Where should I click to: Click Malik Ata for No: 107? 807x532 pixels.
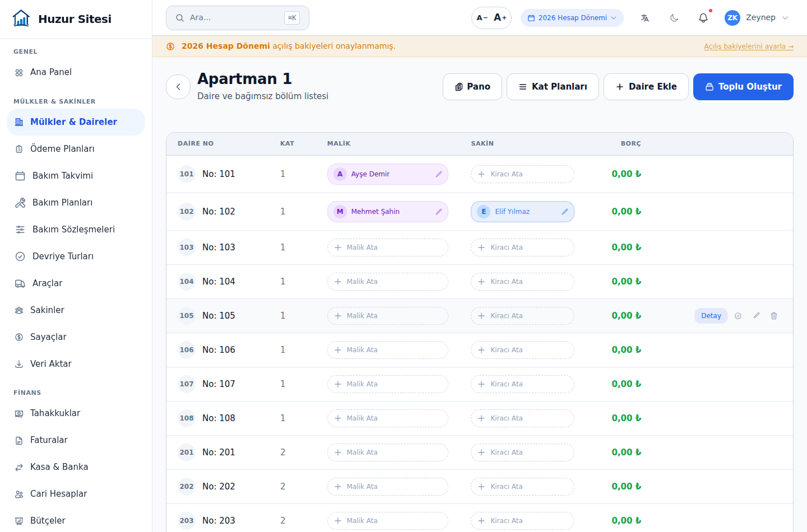pyautogui.click(x=388, y=384)
